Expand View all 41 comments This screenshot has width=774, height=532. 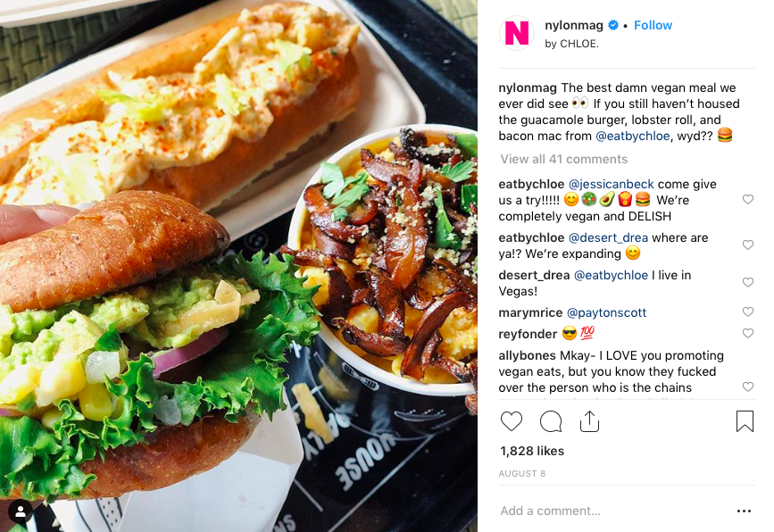tap(563, 159)
